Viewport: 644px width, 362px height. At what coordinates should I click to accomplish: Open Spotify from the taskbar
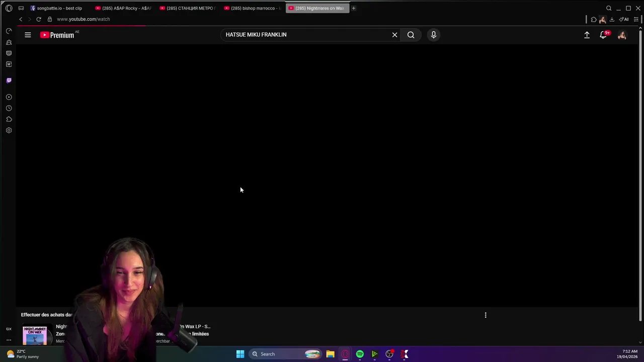[360, 354]
